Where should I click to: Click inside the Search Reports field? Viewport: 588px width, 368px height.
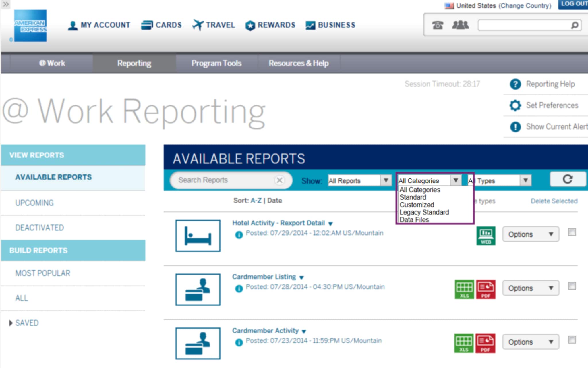coord(218,180)
